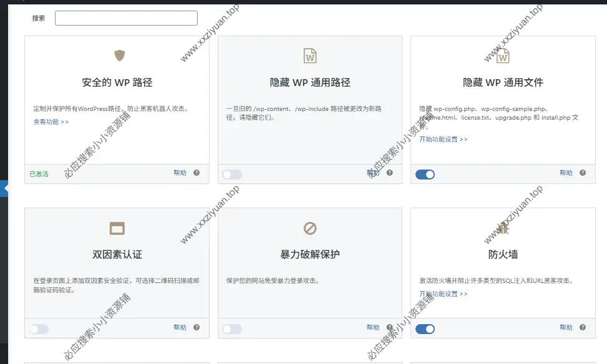Focus the 搜索 input field
This screenshot has height=364, width=607.
pos(126,18)
